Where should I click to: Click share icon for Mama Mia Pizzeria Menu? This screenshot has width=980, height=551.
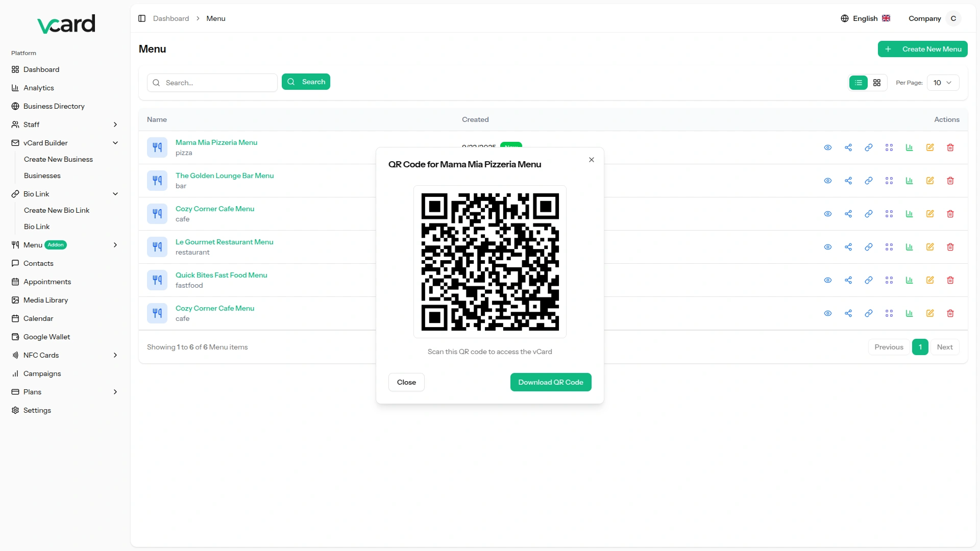tap(848, 147)
